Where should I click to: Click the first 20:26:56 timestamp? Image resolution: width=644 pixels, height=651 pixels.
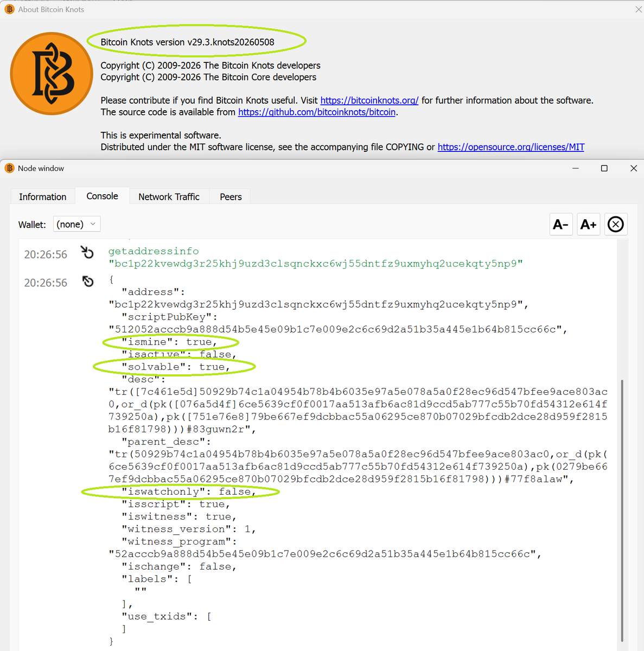[46, 254]
